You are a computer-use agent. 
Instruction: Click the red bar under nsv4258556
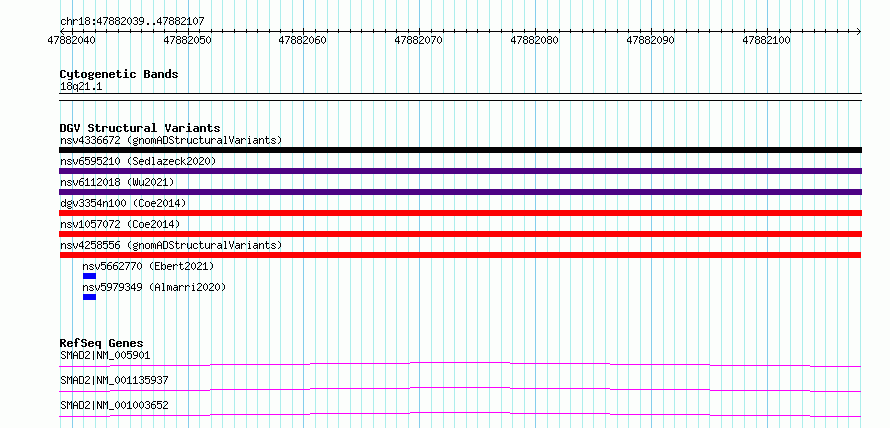tap(460, 255)
